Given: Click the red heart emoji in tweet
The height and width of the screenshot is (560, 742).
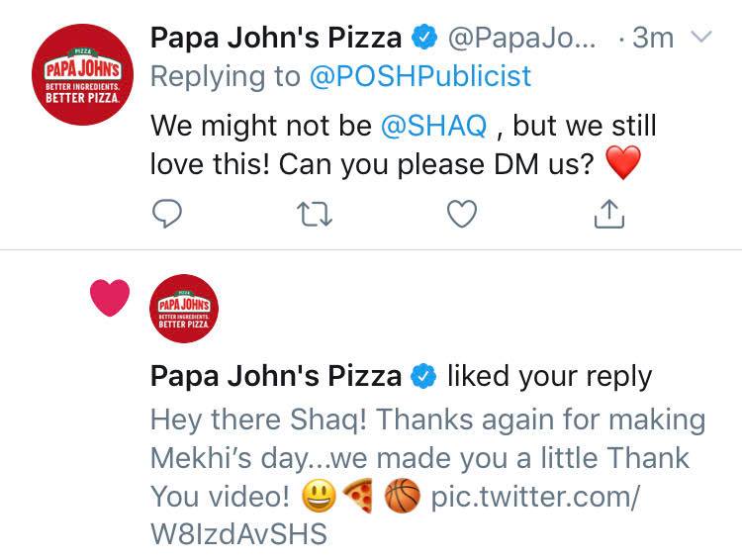Looking at the screenshot, I should tap(623, 163).
